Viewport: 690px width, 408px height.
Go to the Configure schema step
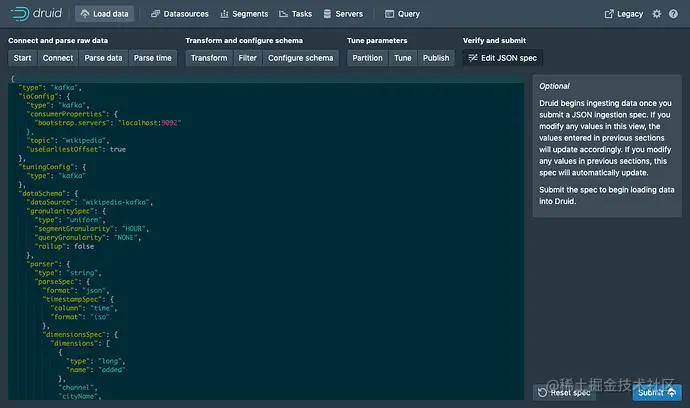[x=301, y=58]
